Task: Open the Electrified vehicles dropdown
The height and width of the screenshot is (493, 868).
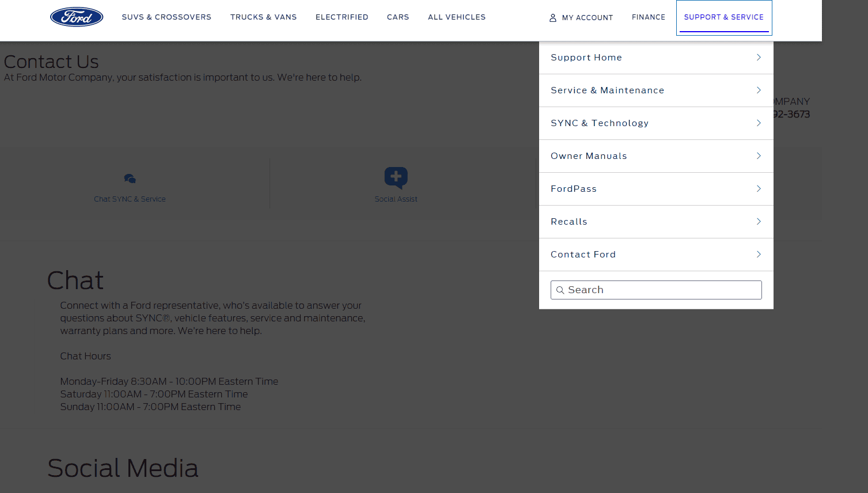Action: [342, 17]
